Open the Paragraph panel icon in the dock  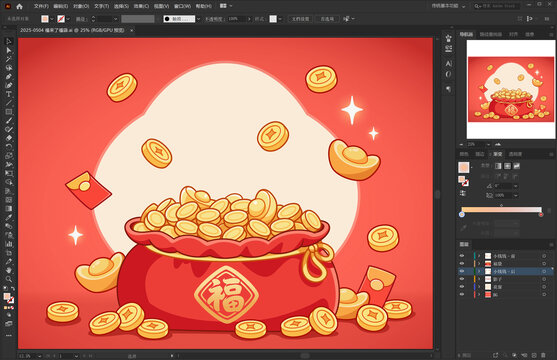click(449, 89)
